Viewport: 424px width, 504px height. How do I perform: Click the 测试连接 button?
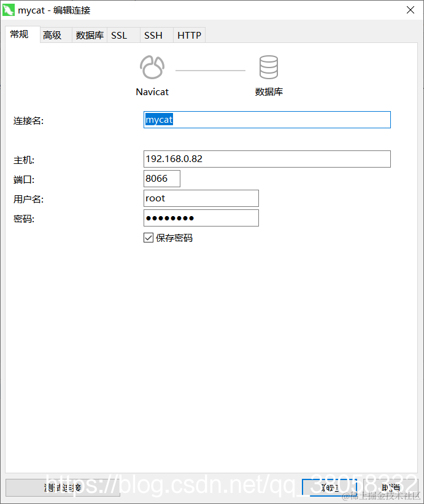[x=63, y=487]
